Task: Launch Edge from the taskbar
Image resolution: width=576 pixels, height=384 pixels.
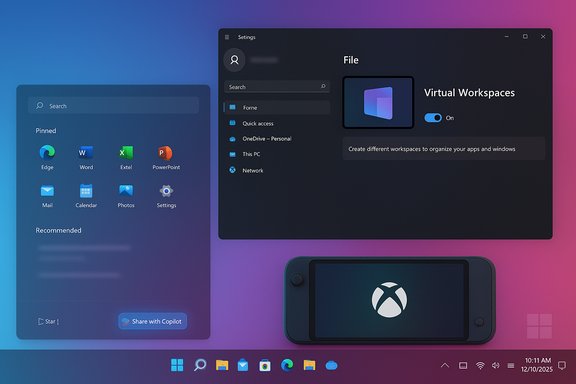Action: click(287, 365)
